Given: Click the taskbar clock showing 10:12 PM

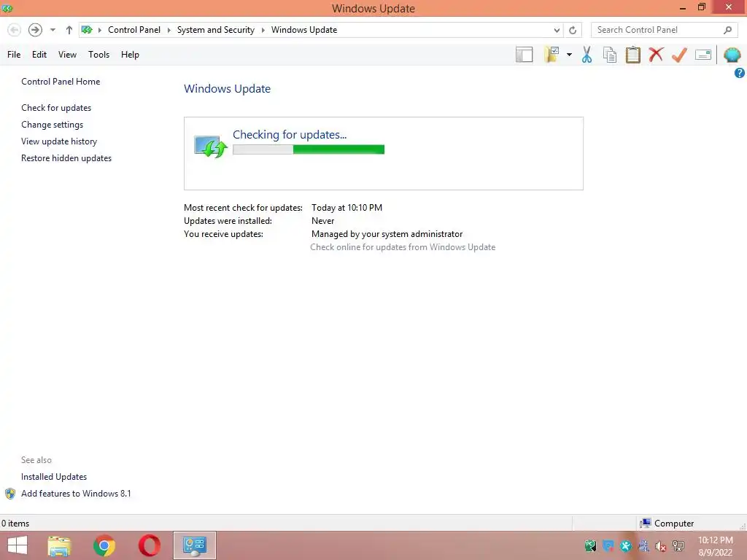Looking at the screenshot, I should 715,546.
